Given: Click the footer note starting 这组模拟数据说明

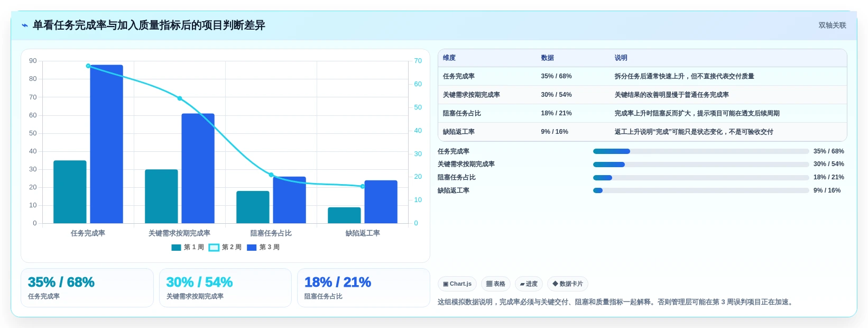Looking at the screenshot, I should (x=616, y=302).
